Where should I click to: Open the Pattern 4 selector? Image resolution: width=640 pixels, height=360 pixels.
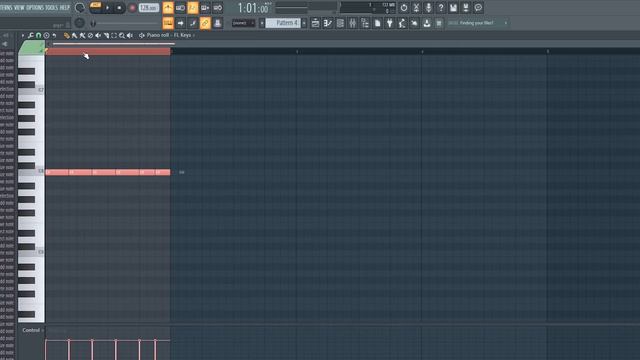tap(283, 23)
